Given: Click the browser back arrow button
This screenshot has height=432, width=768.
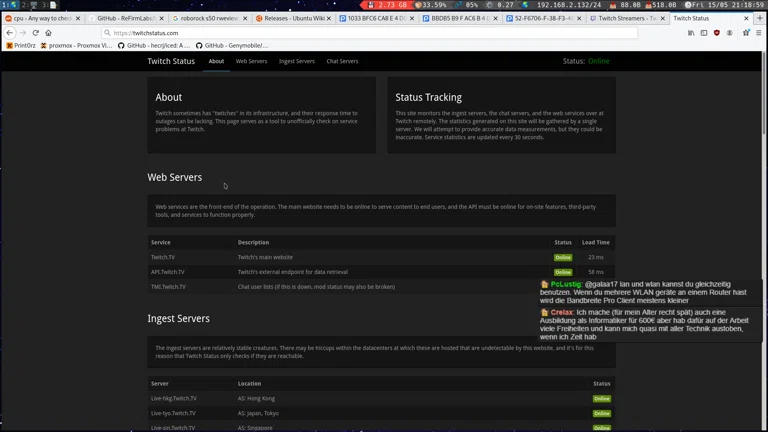Looking at the screenshot, I should pyautogui.click(x=10, y=33).
